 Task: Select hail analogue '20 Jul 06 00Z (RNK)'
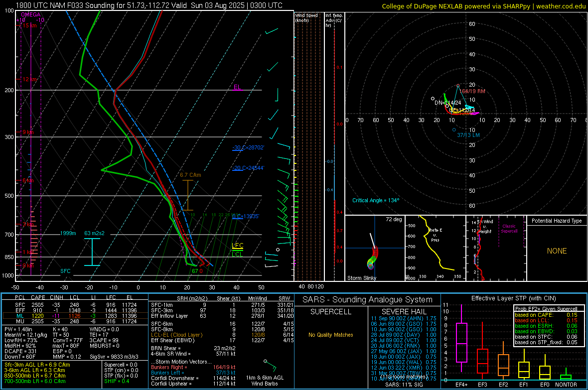pos(404,346)
